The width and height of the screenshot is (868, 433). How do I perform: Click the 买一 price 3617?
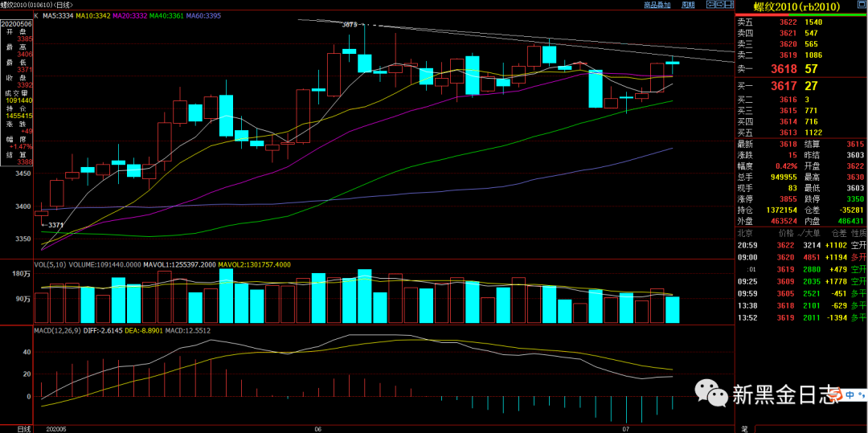click(x=785, y=86)
